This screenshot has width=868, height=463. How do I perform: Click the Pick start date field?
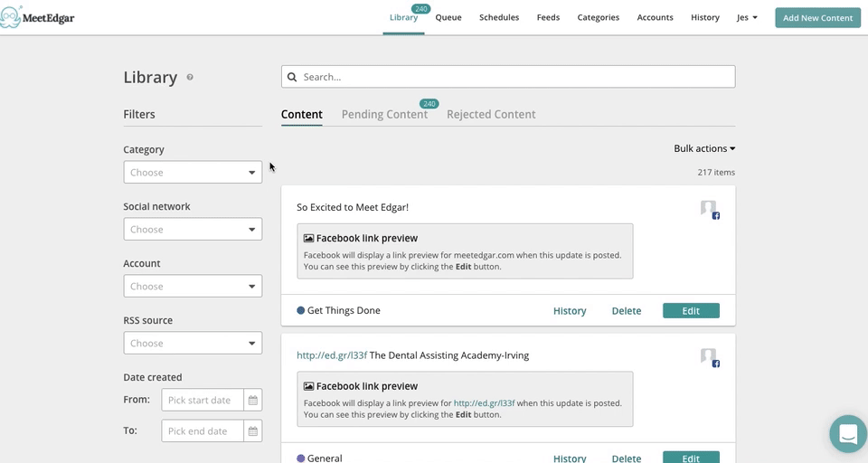[202, 400]
